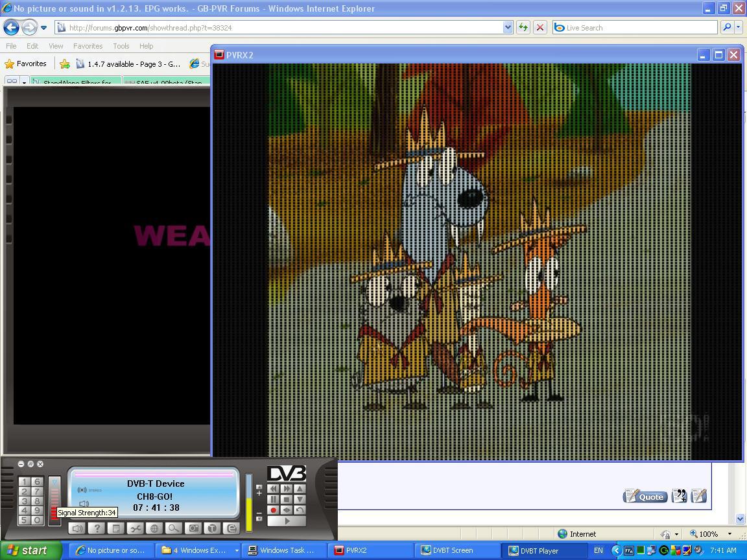
Task: Select number 0 on DVBT keypad
Action: coord(37,520)
